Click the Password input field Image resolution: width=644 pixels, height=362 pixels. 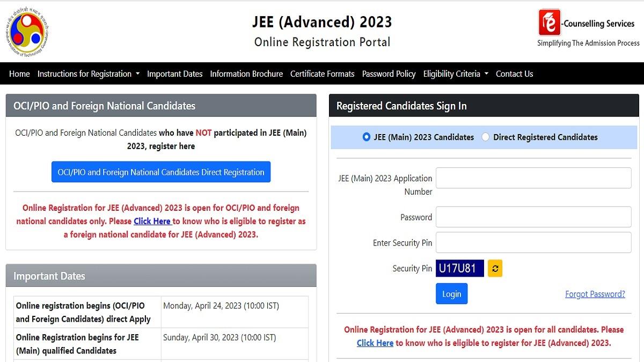(533, 217)
